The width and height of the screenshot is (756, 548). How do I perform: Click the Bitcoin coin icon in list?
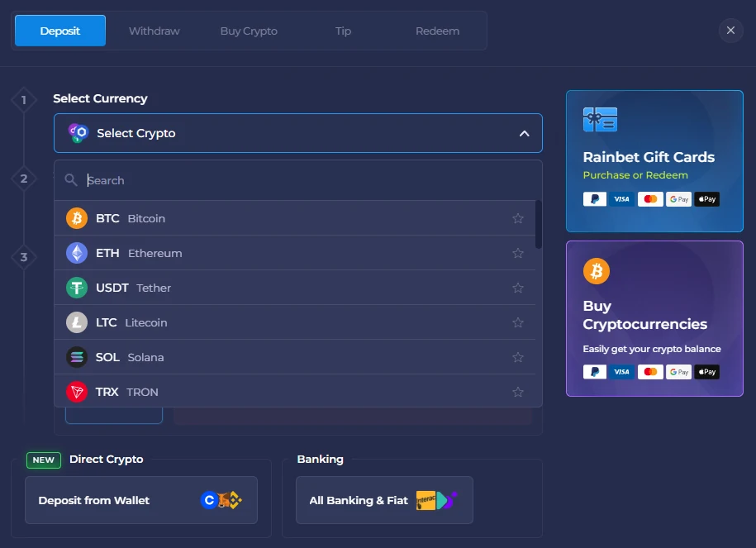77,218
